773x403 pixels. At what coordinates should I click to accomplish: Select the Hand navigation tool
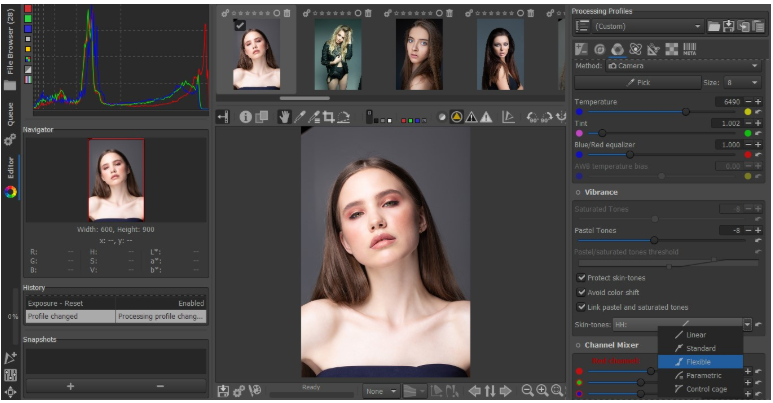[x=284, y=117]
